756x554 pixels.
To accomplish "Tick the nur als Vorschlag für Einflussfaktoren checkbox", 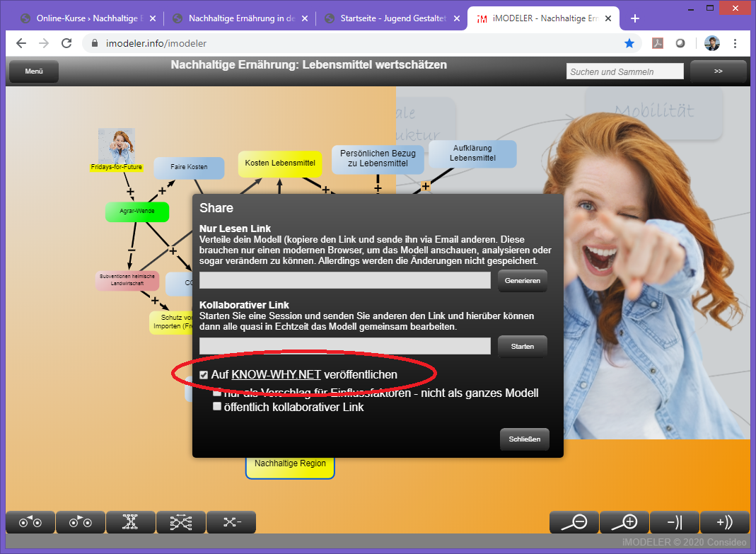I will (217, 393).
